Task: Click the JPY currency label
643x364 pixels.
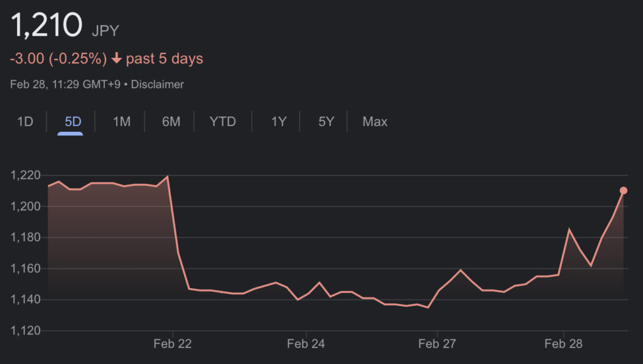Action: tap(105, 31)
